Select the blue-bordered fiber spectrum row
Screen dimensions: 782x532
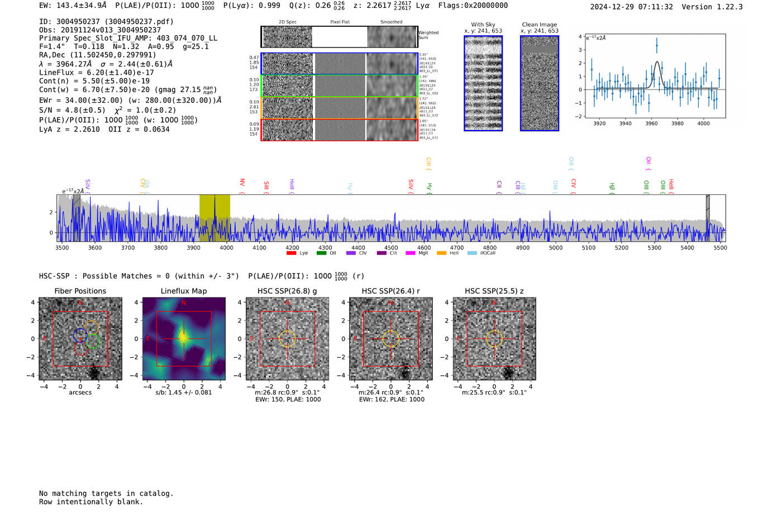pyautogui.click(x=339, y=64)
